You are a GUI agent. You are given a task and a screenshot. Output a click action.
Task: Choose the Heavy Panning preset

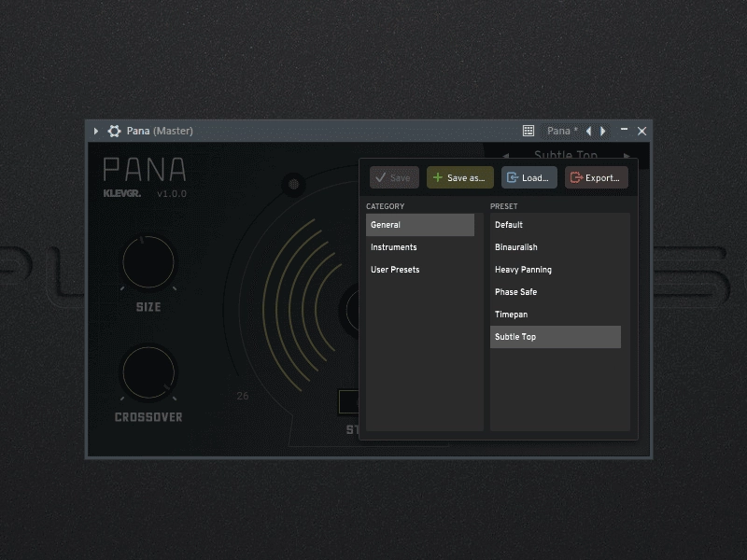[x=556, y=270]
